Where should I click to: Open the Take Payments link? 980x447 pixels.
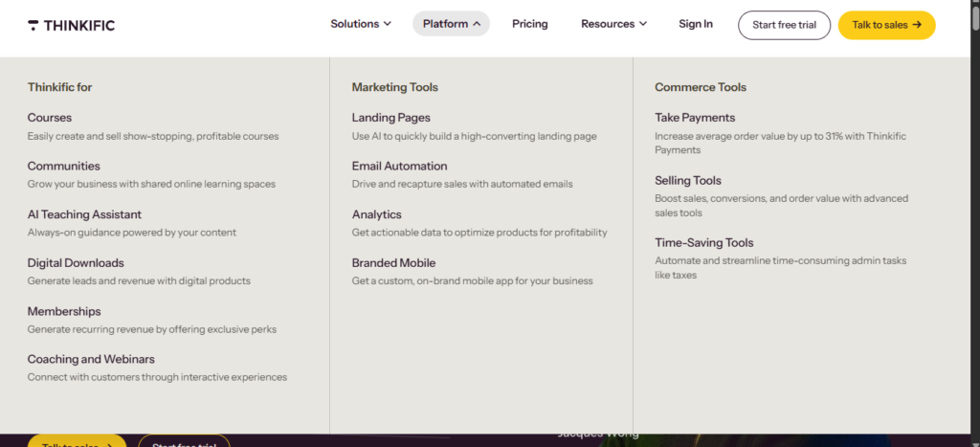(x=695, y=118)
